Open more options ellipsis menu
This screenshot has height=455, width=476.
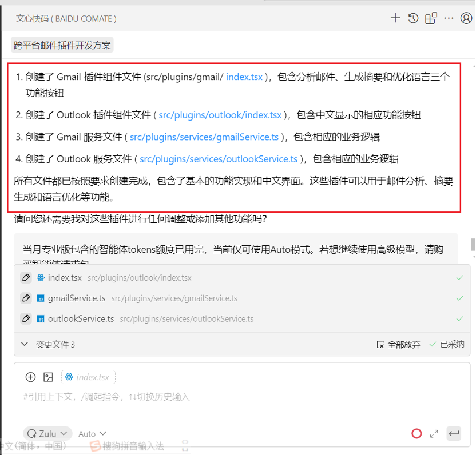[449, 18]
